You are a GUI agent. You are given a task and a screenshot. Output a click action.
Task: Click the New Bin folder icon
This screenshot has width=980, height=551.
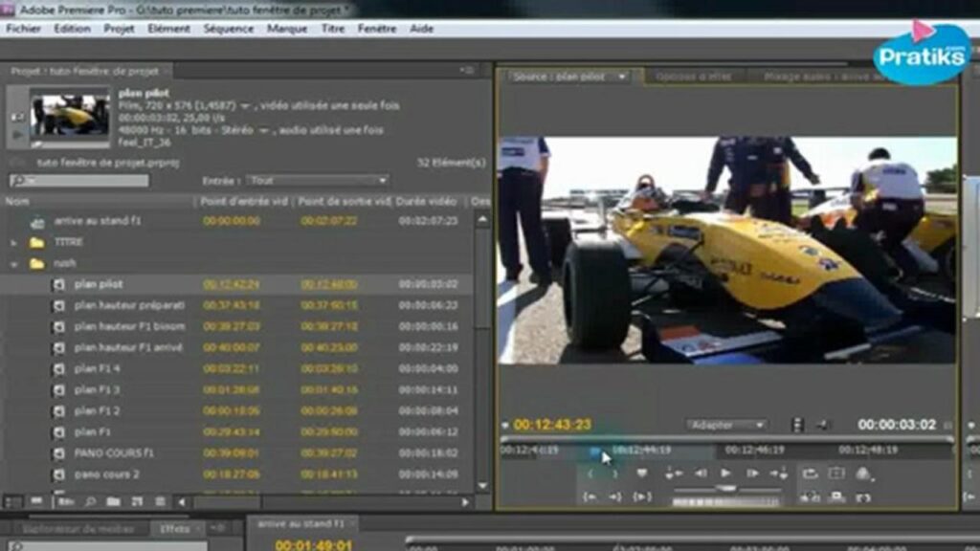[113, 501]
